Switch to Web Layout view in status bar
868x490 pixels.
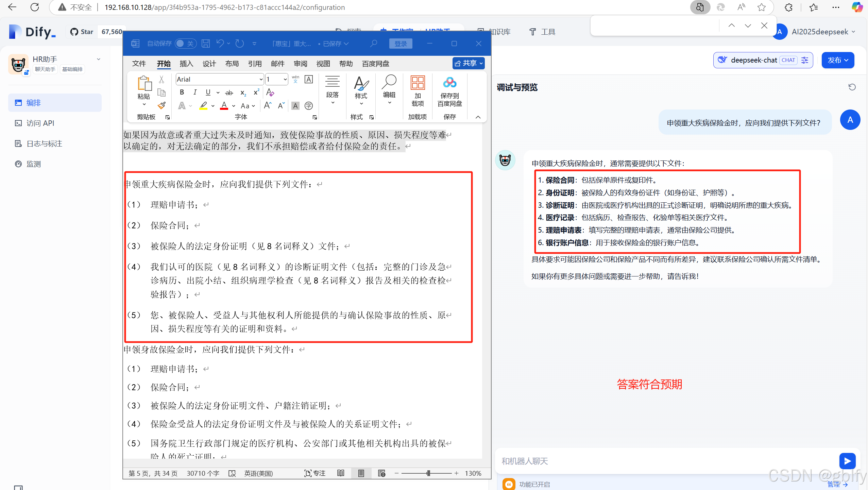coord(381,473)
